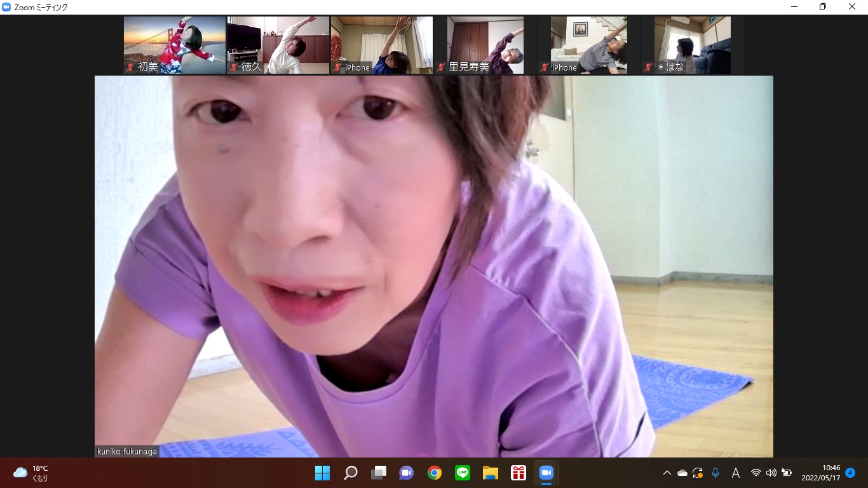Open taskbar Search
This screenshot has height=488, width=868.
tap(351, 473)
